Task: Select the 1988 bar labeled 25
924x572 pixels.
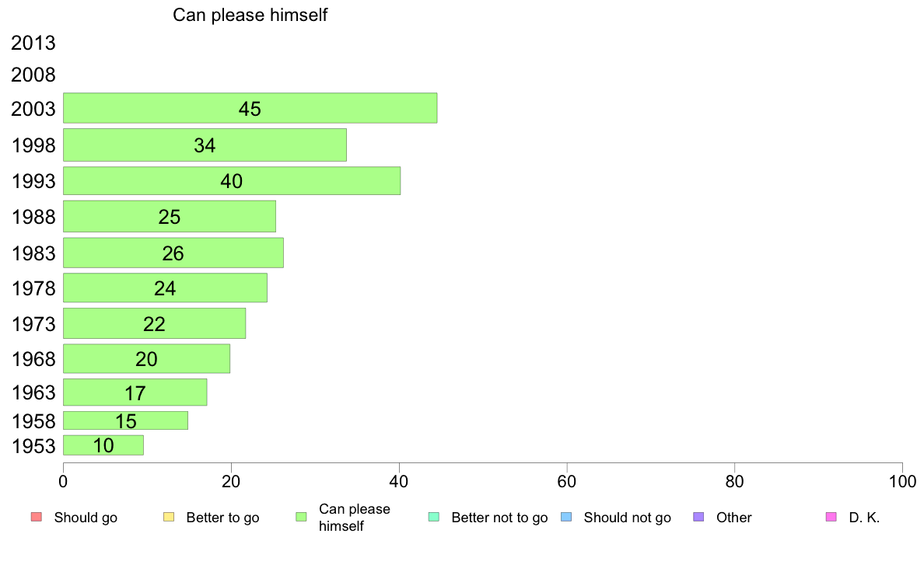Action: 169,216
